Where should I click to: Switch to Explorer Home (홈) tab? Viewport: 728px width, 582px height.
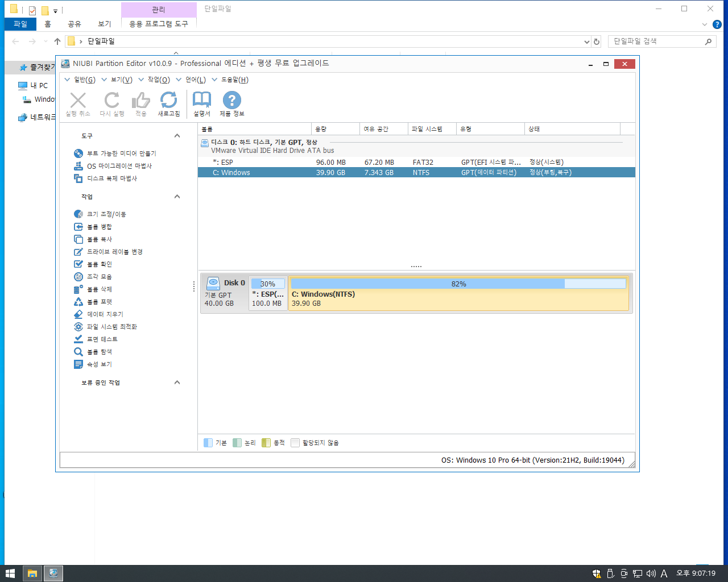pos(48,24)
